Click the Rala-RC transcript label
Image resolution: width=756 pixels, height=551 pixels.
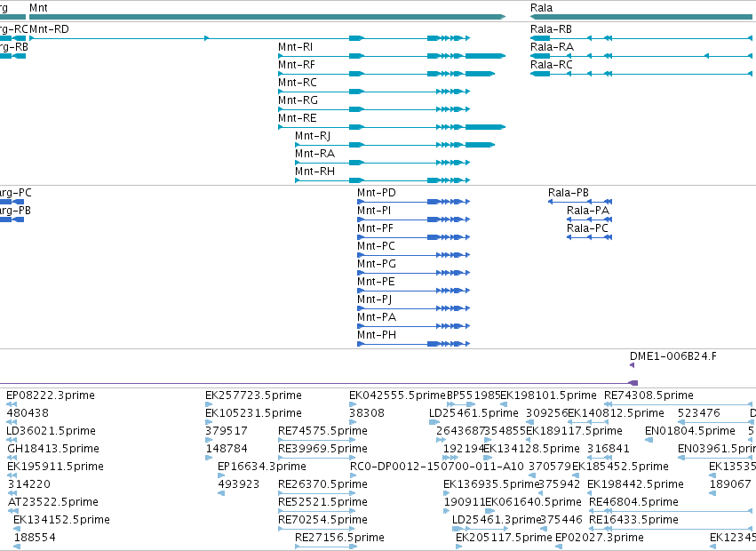(552, 65)
